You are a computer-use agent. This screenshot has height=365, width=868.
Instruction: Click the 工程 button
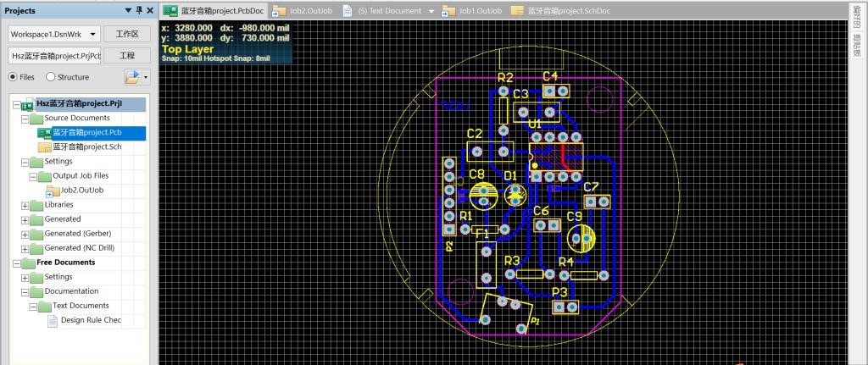coord(126,56)
